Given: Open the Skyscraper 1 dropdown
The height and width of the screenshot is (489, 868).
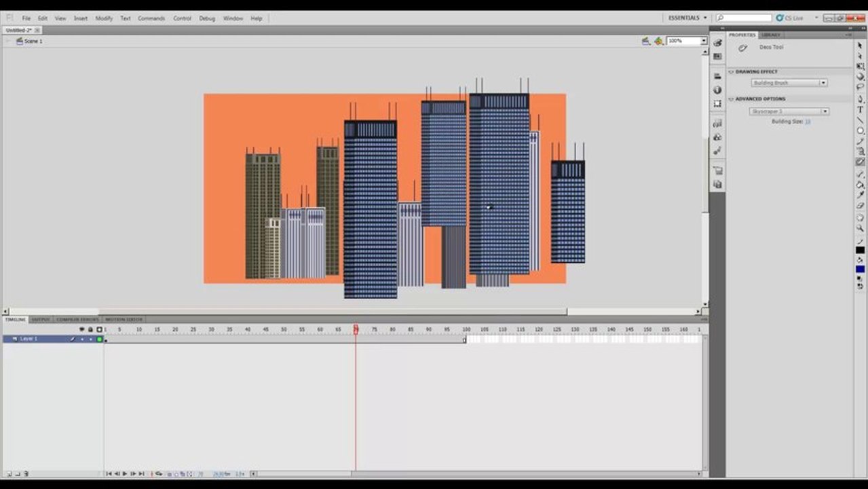Looking at the screenshot, I should click(x=789, y=111).
